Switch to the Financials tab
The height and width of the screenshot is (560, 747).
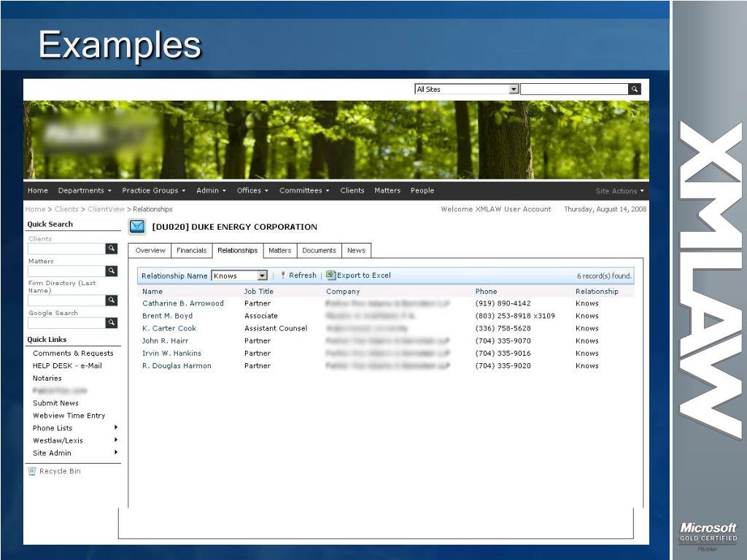click(x=192, y=251)
